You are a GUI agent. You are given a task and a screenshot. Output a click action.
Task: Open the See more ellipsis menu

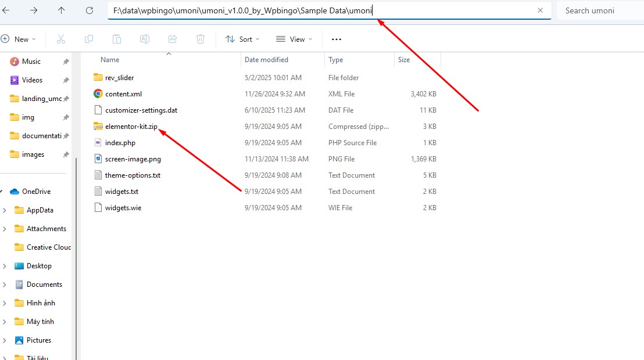[x=336, y=39]
